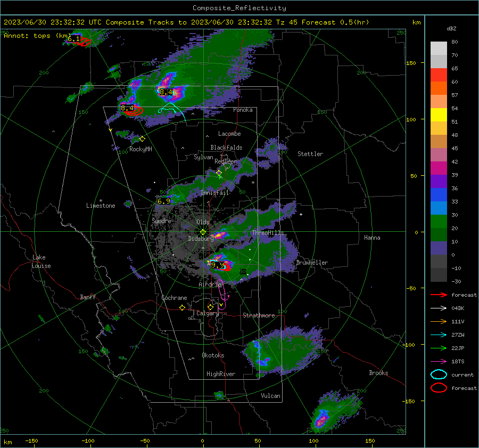Click the Brooks city label
This screenshot has height=448, width=479.
[x=378, y=373]
